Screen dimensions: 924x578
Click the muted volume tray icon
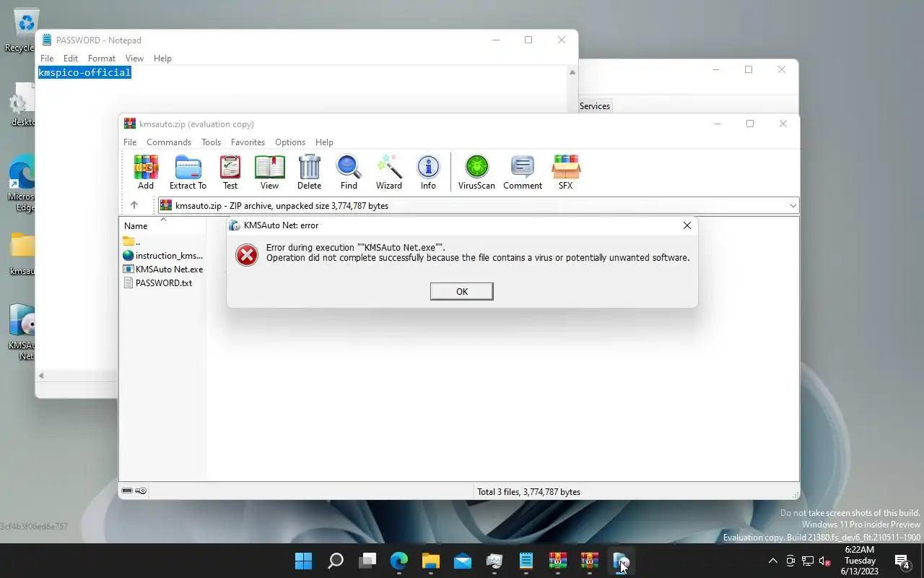pos(825,561)
